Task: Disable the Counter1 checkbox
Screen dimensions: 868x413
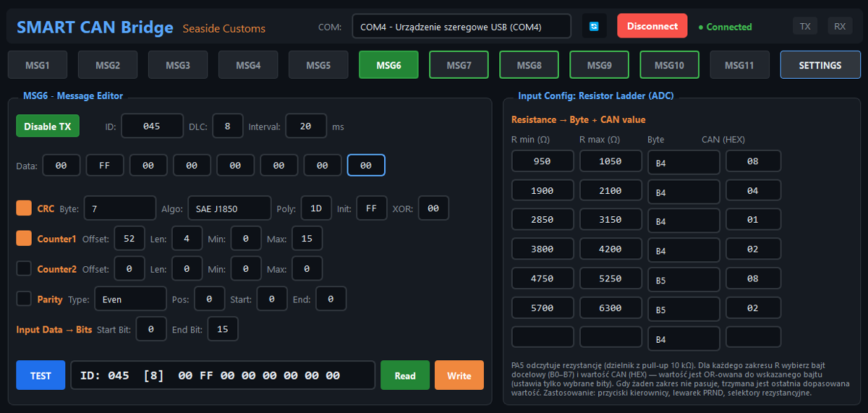Action: [24, 238]
